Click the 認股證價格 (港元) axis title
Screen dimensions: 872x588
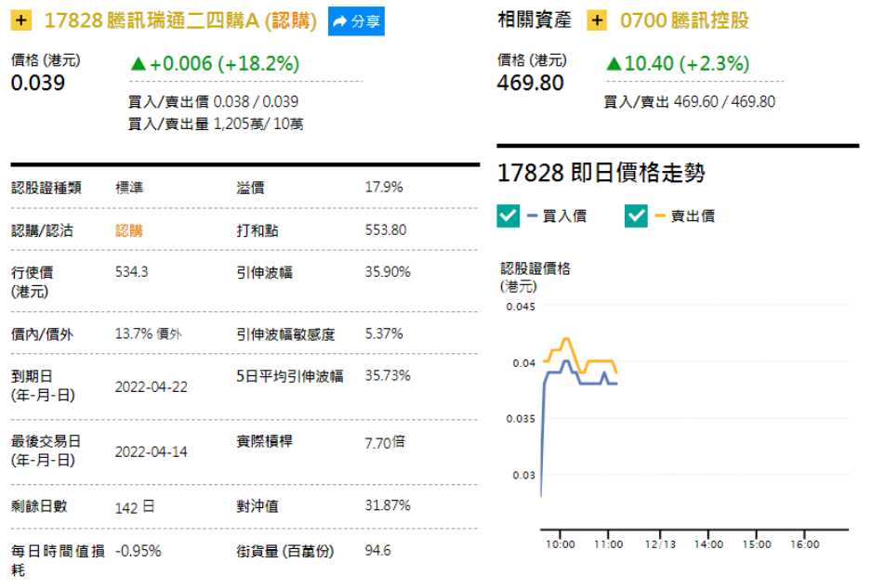[x=535, y=278]
